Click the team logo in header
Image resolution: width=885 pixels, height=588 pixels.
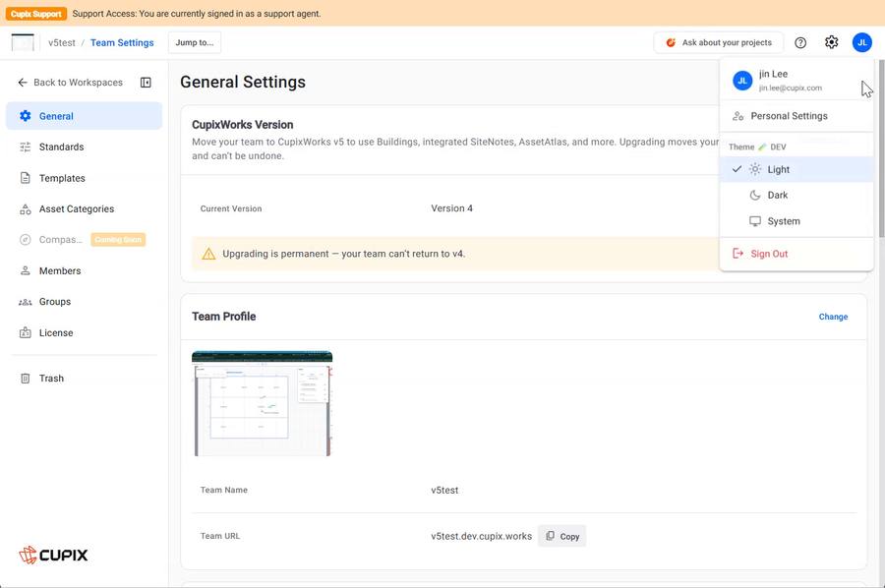pos(23,42)
